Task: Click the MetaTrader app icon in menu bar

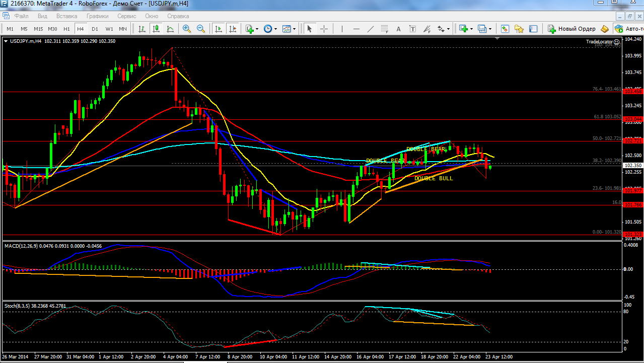Action: 6,16
